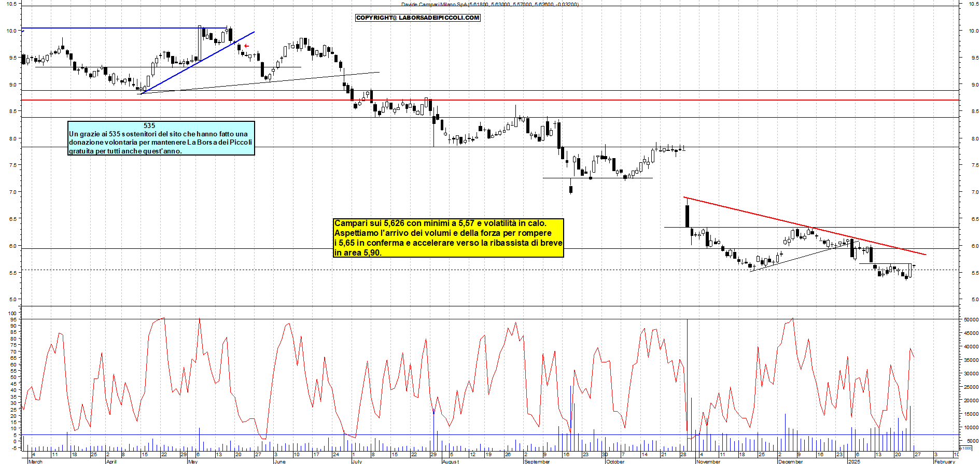Click the 65 value on the oscillator scale

pyautogui.click(x=13, y=358)
